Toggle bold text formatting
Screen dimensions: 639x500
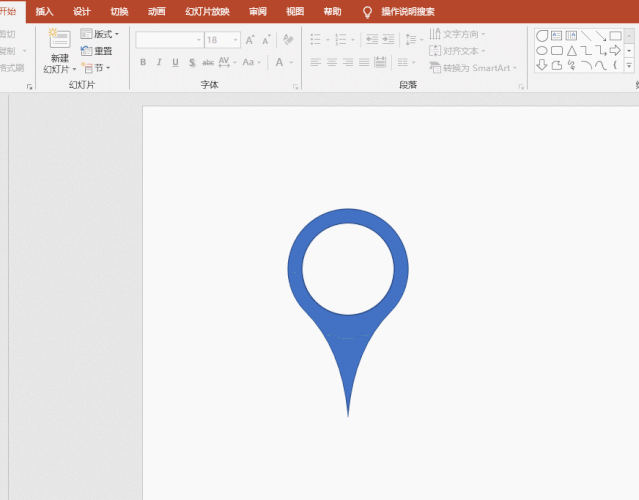[143, 62]
